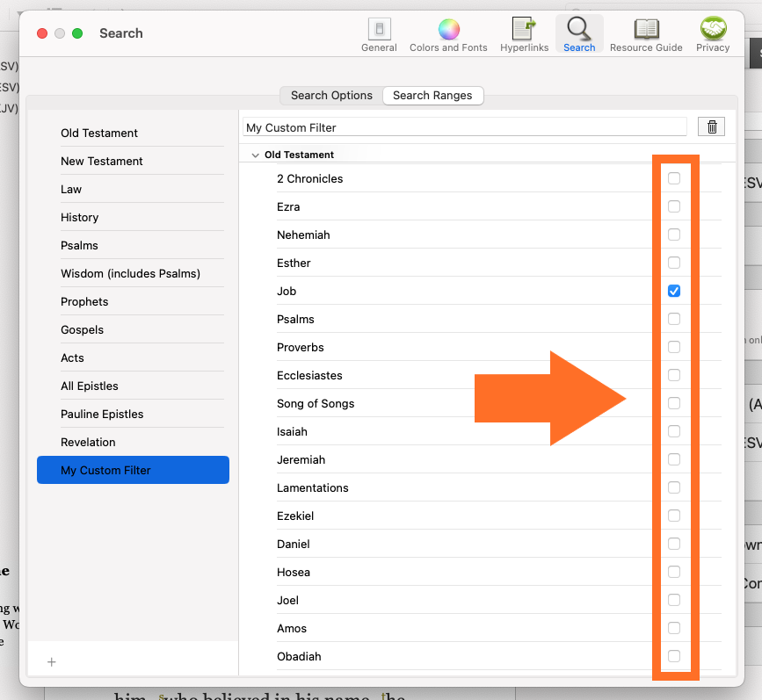This screenshot has width=762, height=700.
Task: Select Wisdom (includes Psalms) range
Action: (130, 273)
